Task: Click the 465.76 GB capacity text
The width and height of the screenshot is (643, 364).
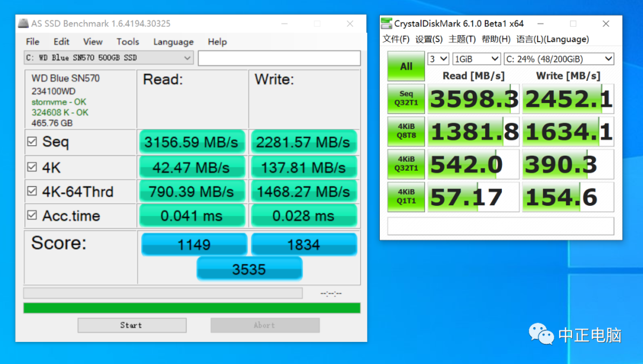Action: tap(52, 123)
